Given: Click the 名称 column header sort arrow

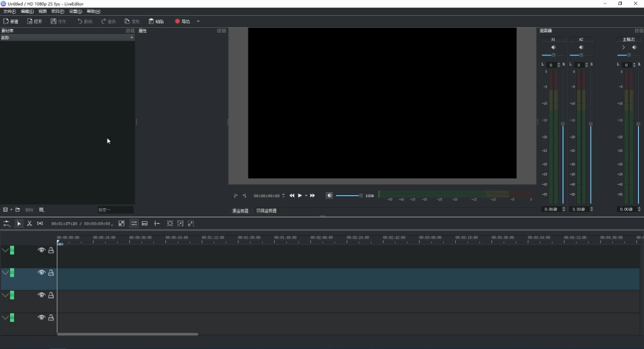Looking at the screenshot, I should [132, 38].
